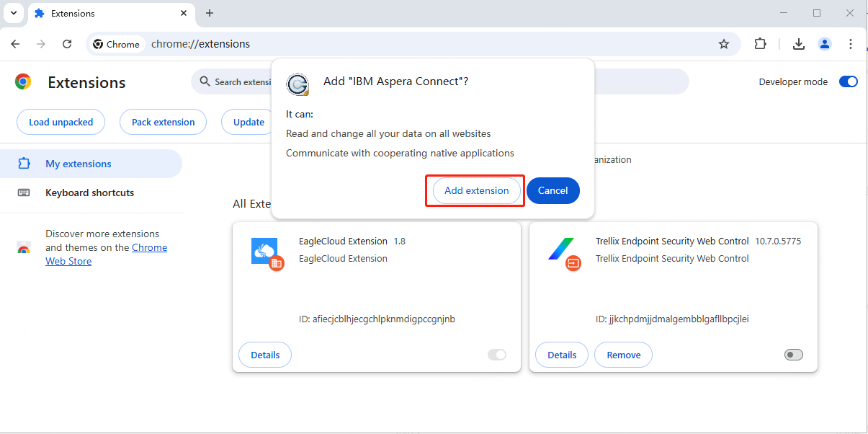Click Add extension for IBM Aspera Connect
The width and height of the screenshot is (868, 434).
tap(475, 190)
